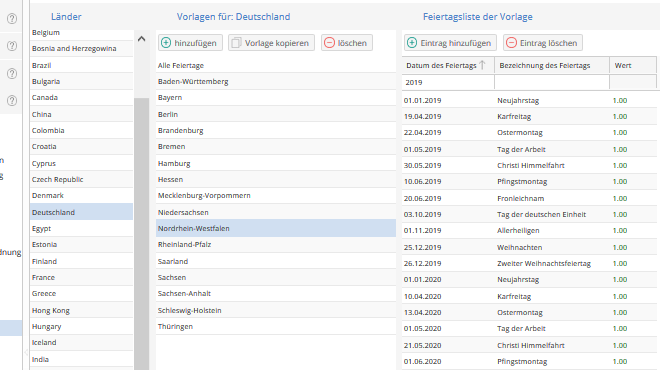Select the Mecklenburg-Vorpommern template

tap(276, 195)
